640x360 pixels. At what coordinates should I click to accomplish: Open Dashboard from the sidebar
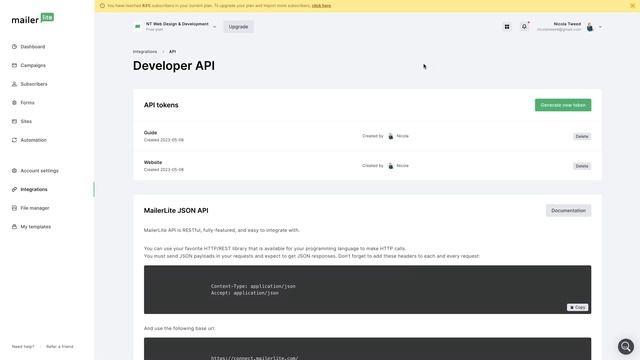pyautogui.click(x=33, y=47)
